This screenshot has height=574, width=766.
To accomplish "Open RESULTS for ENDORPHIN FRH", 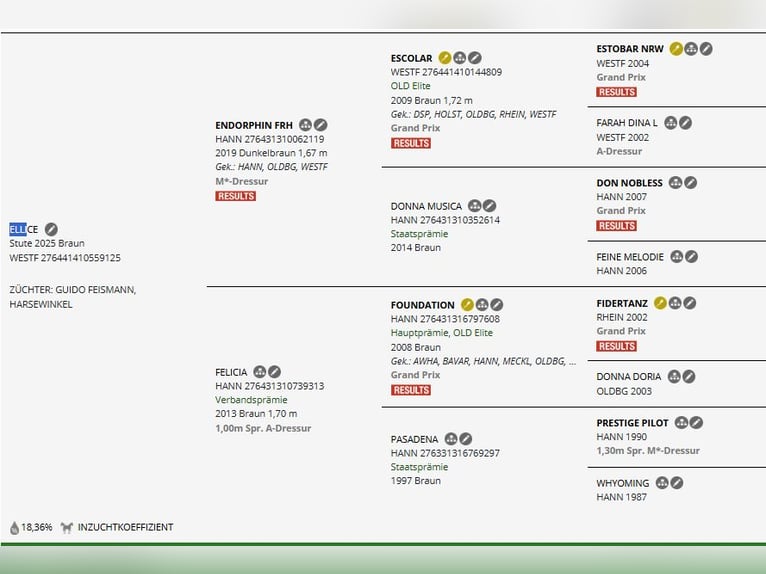I will tap(235, 196).
